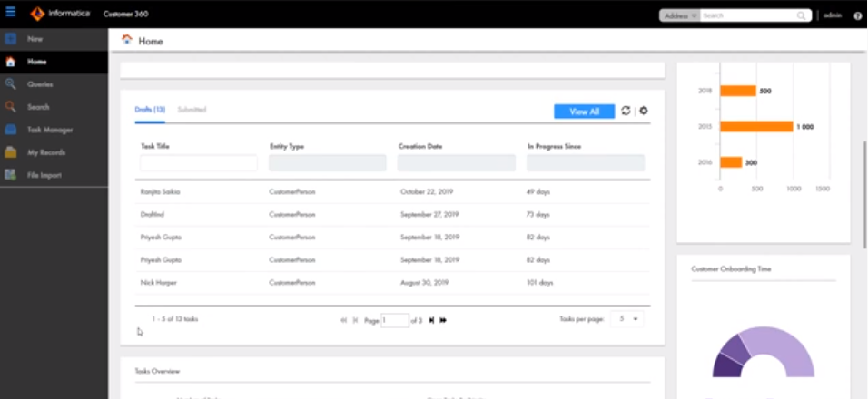Click the help question mark icon
The image size is (868, 399).
coord(857,15)
